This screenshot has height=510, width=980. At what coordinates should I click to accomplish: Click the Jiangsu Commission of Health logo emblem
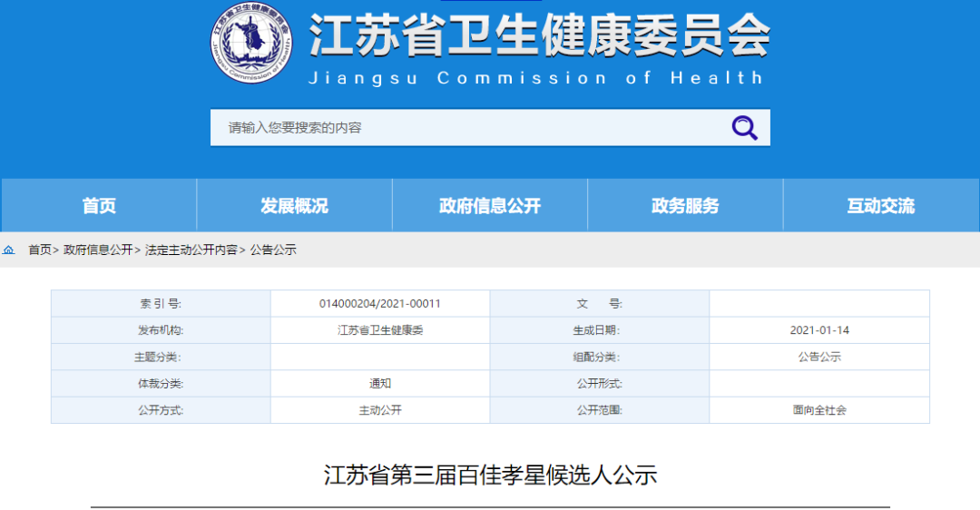point(251,43)
